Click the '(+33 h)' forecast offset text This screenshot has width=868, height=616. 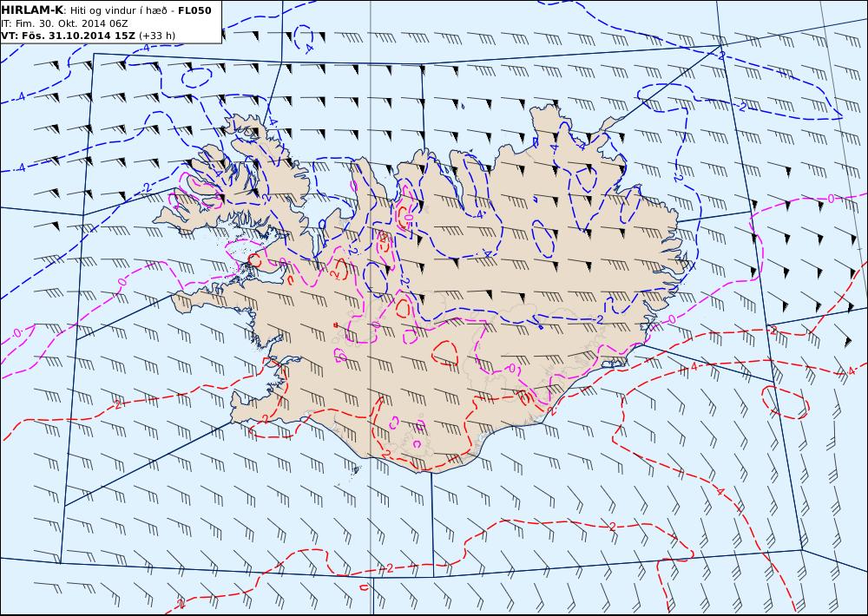156,36
